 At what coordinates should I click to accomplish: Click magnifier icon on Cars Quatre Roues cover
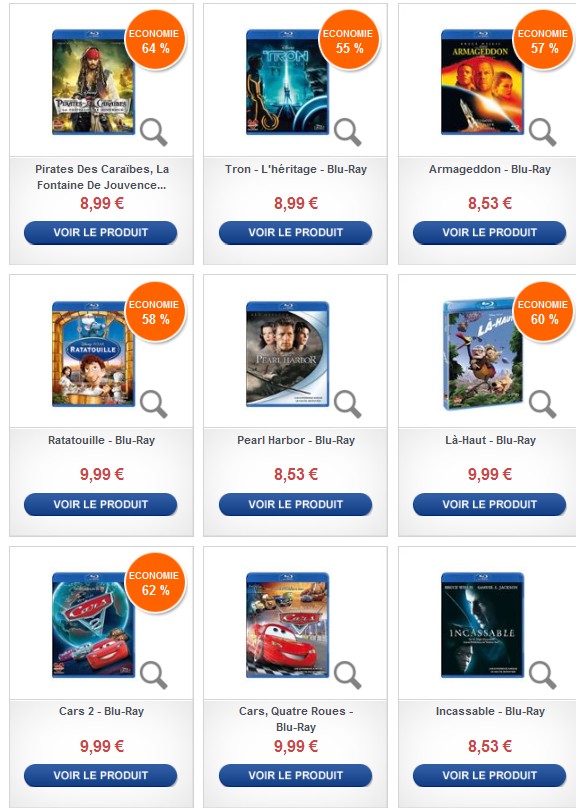tap(348, 675)
